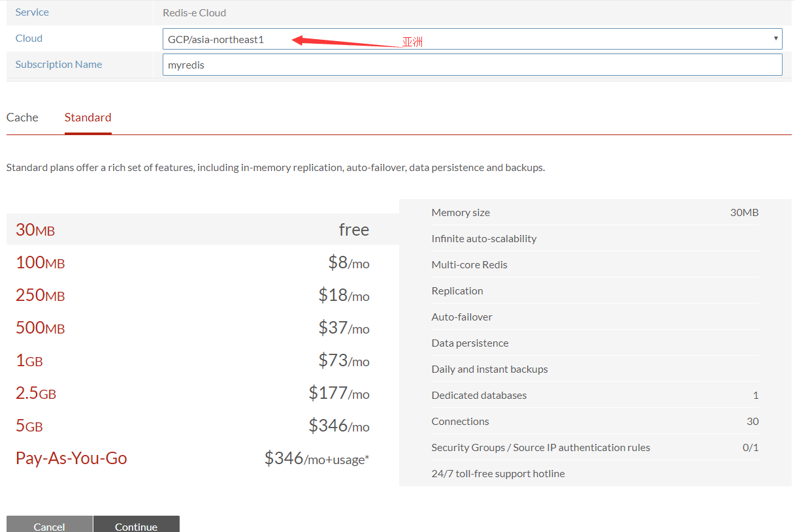Click the 30MB memory size value
This screenshot has height=532, width=795.
point(745,212)
